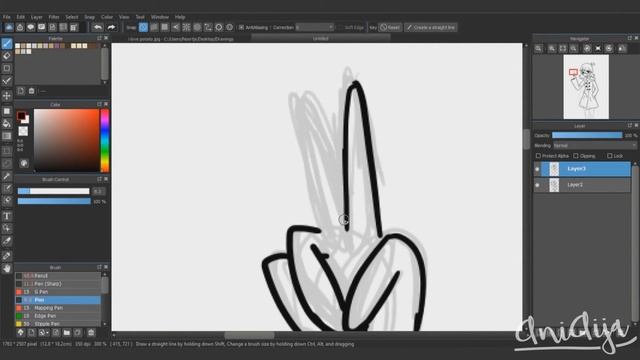Enable the crisscross grid snap icon
The height and width of the screenshot is (360, 640).
tap(164, 27)
